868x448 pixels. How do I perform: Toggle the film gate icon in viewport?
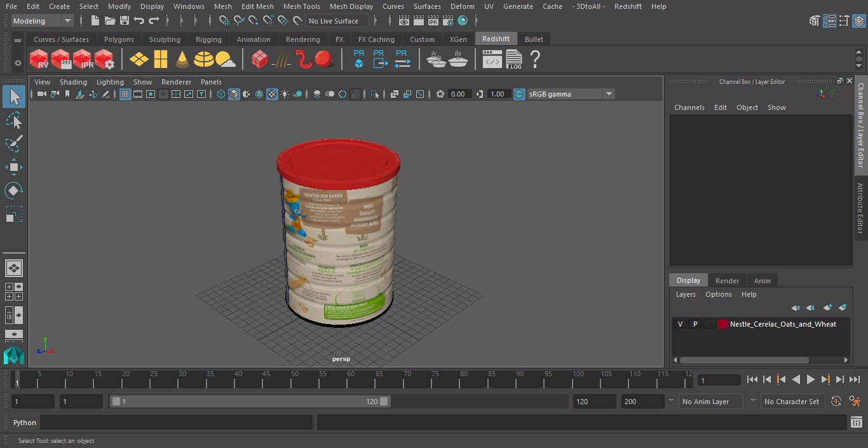tap(138, 94)
